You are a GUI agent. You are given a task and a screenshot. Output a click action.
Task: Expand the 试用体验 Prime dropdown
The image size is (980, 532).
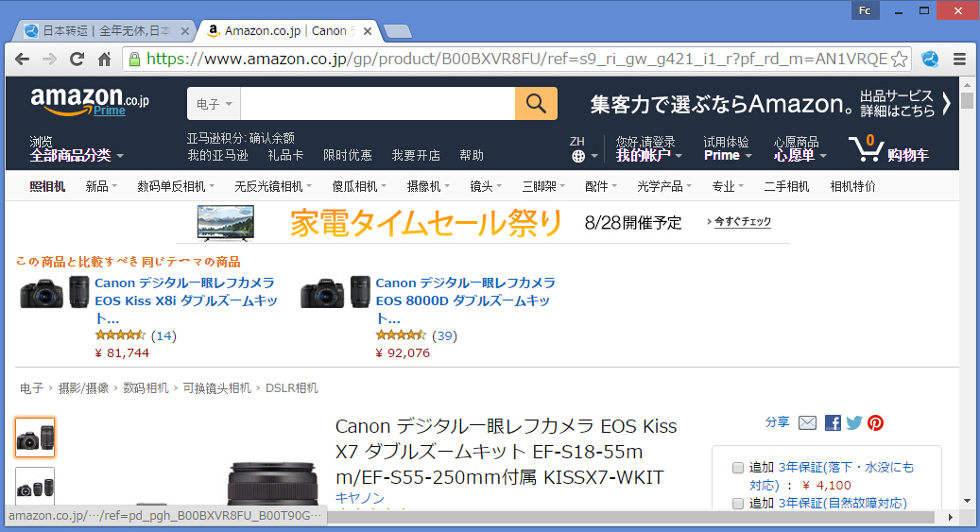[x=727, y=149]
